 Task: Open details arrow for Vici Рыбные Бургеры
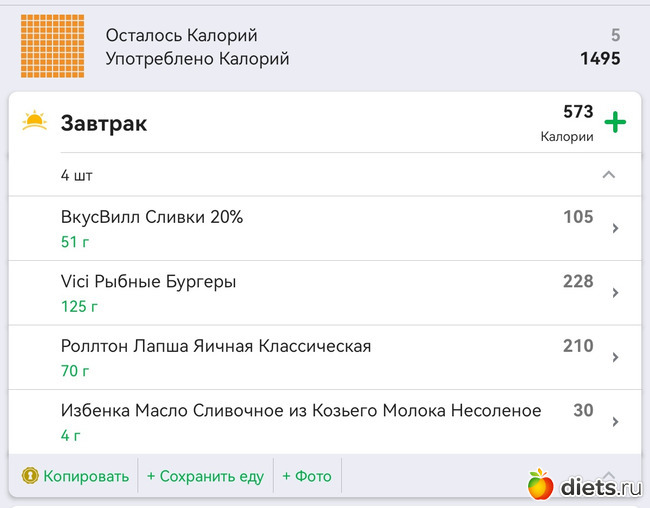coord(615,293)
